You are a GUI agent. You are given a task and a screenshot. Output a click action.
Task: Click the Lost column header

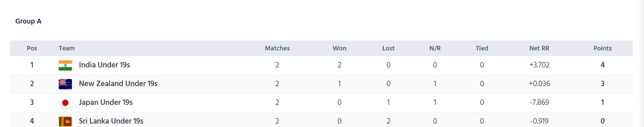click(x=389, y=48)
